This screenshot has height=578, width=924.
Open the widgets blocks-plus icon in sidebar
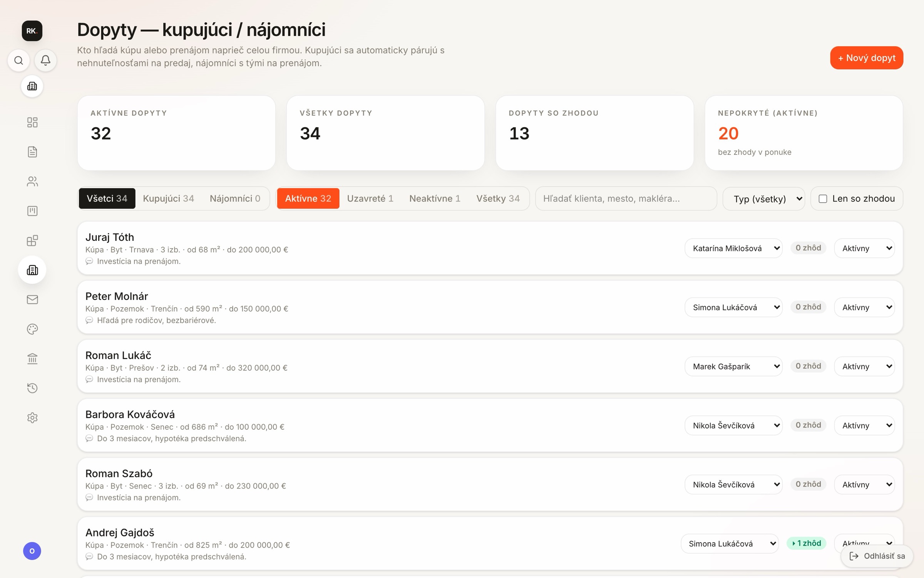(x=32, y=240)
